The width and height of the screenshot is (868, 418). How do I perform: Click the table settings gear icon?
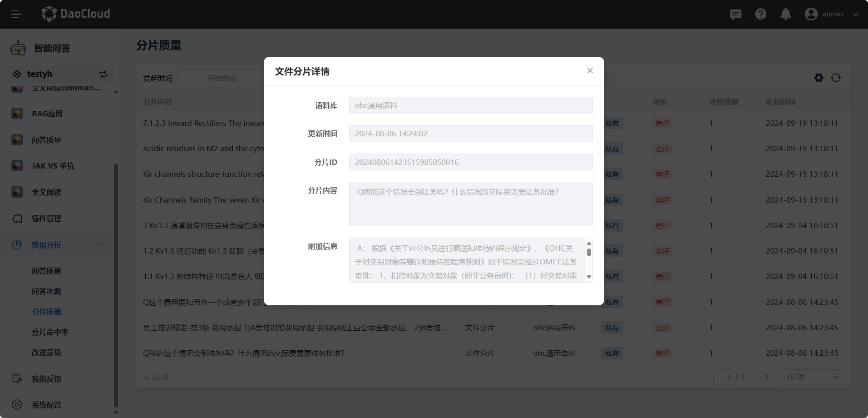[x=819, y=78]
